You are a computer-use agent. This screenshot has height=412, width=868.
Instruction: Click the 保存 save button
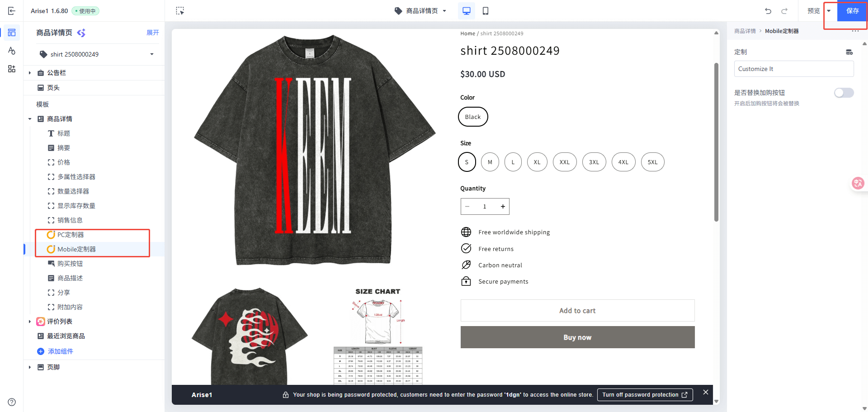click(x=852, y=11)
